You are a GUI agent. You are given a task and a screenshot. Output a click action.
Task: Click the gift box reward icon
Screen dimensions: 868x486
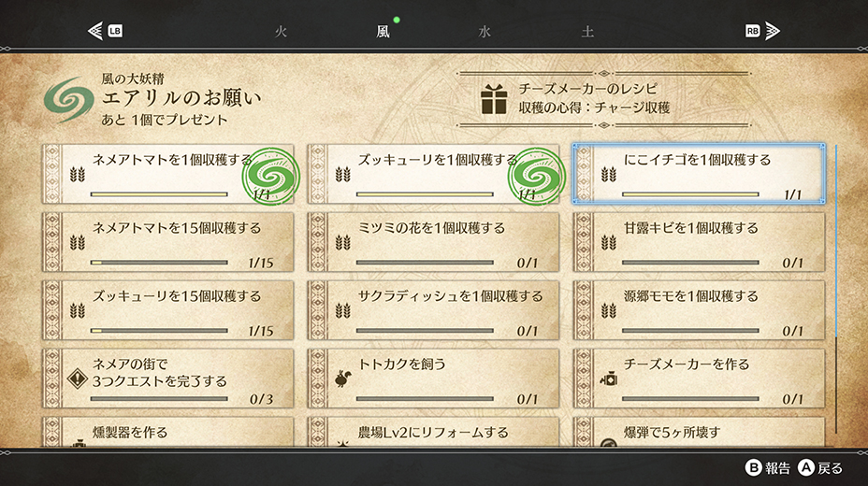(x=494, y=99)
